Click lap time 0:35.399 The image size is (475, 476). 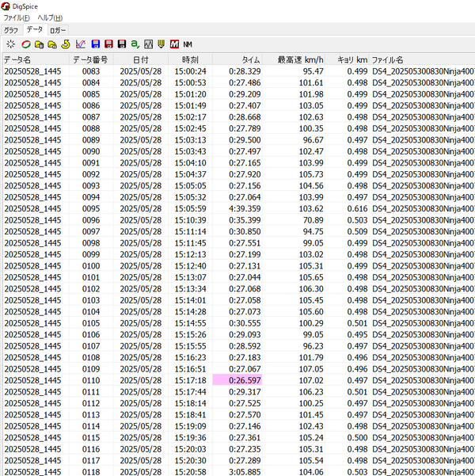pos(245,220)
